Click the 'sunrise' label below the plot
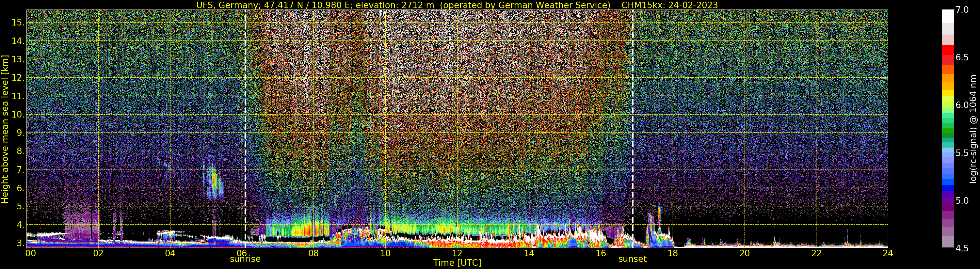Image resolution: width=980 pixels, height=269 pixels. (245, 259)
